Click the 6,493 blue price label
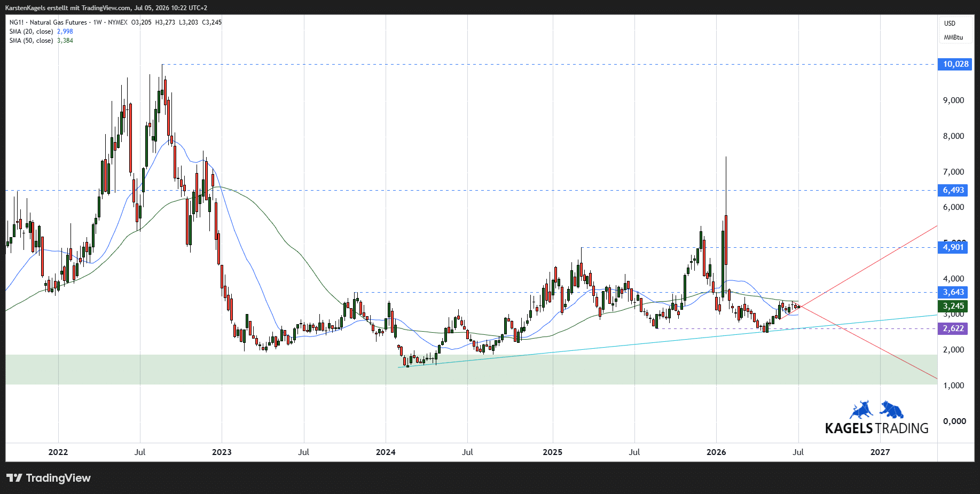This screenshot has height=494, width=980. (x=953, y=190)
